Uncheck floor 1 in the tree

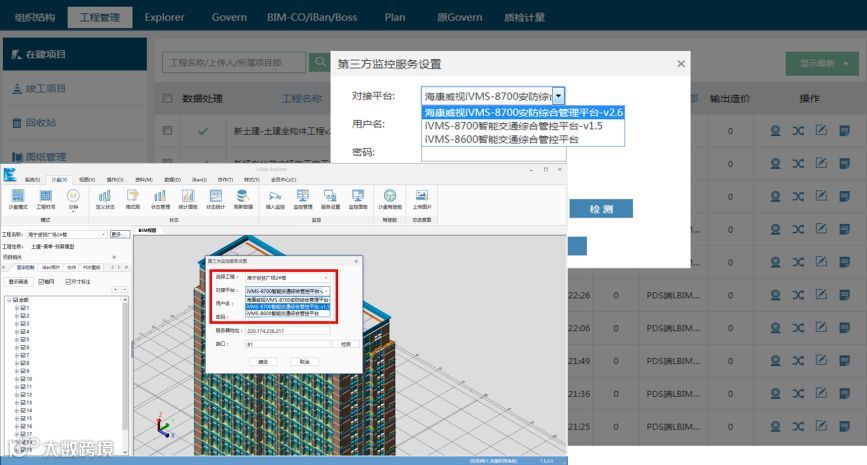23,307
